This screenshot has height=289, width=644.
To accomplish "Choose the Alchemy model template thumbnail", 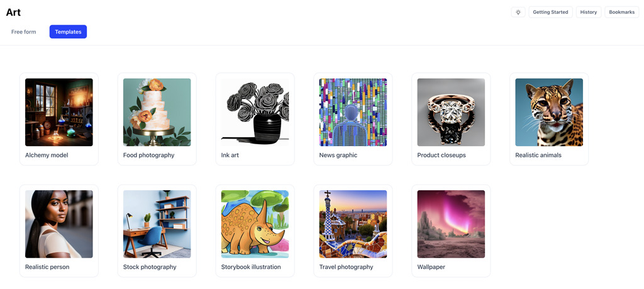I will click(58, 112).
